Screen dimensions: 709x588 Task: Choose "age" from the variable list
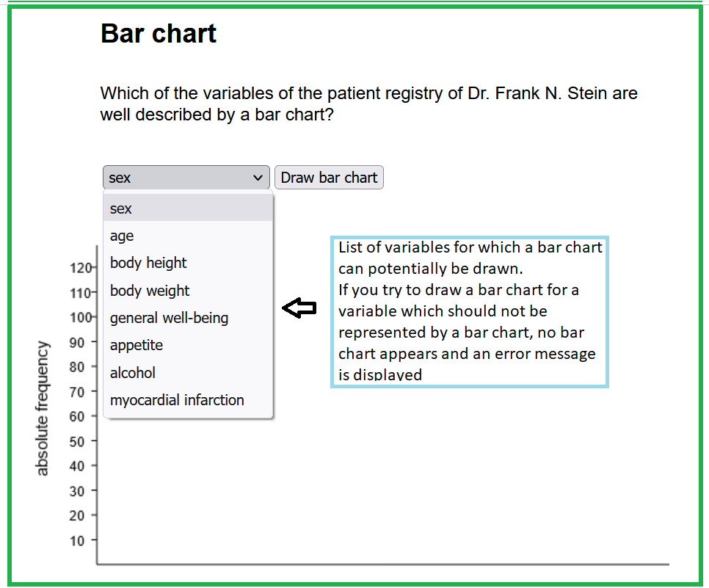pyautogui.click(x=122, y=236)
